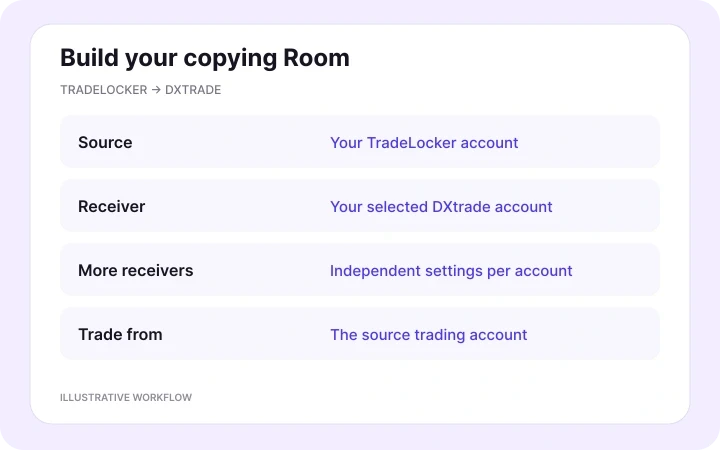Screen dimensions: 720x450
Task: Click 'Your selected DXtrade account' value
Action: tap(441, 207)
